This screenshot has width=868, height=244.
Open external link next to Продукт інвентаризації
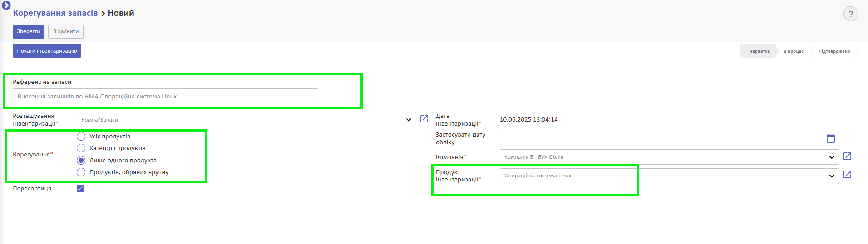(847, 175)
